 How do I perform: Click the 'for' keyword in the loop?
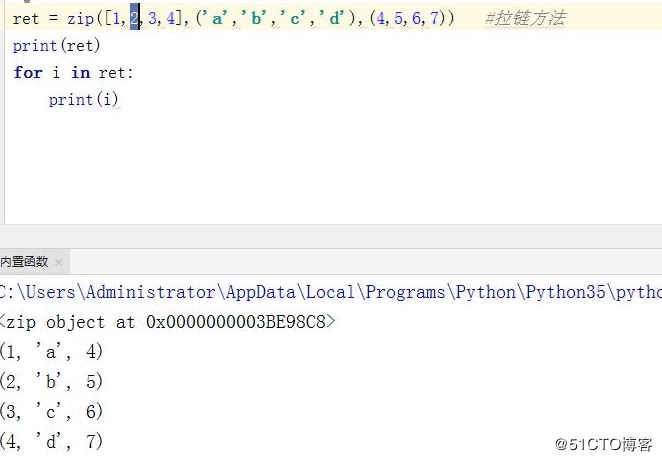27,72
